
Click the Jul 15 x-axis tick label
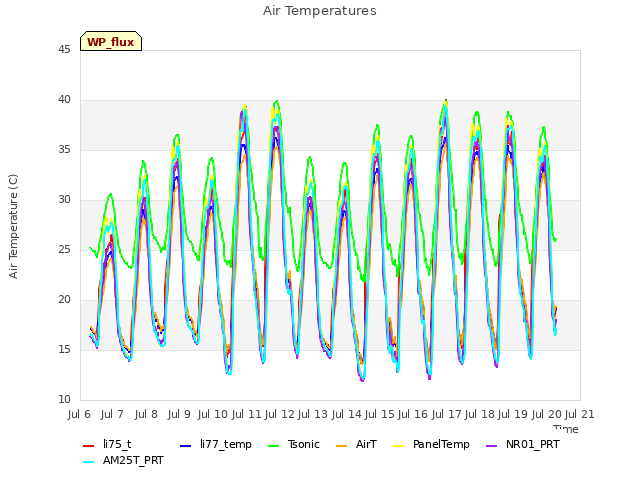point(380,414)
